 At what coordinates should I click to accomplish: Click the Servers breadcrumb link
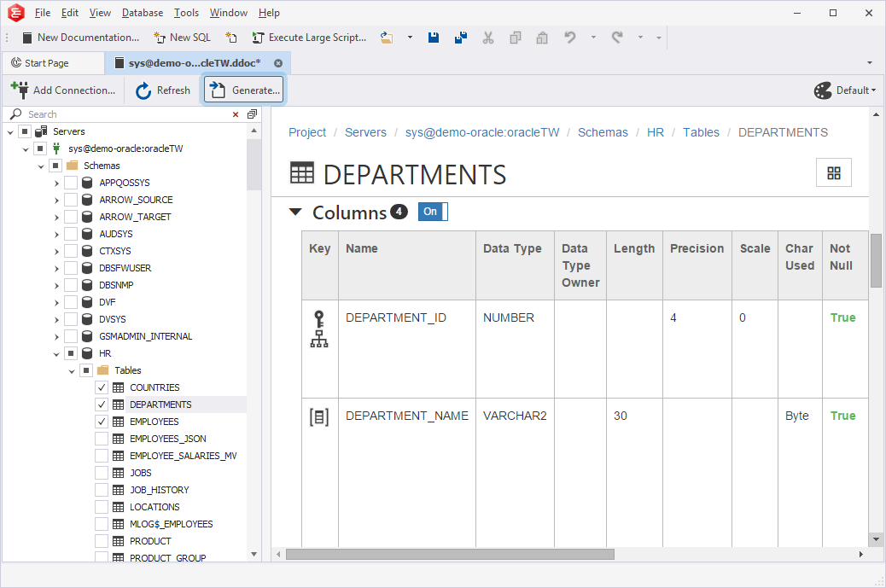point(365,132)
